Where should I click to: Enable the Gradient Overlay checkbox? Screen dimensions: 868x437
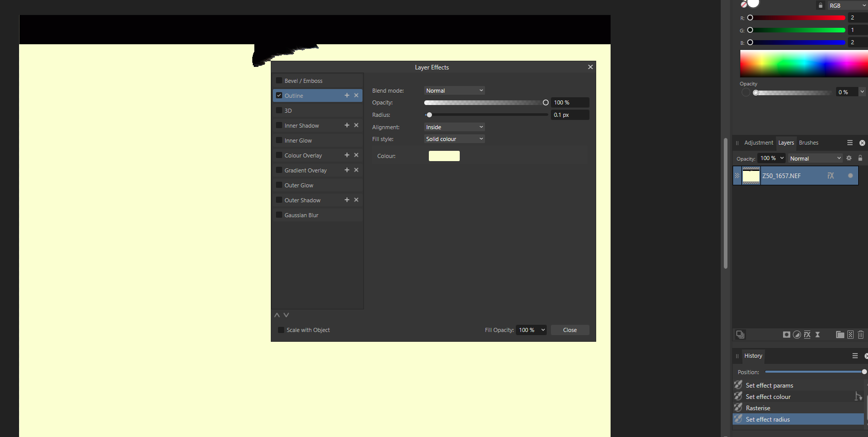(279, 170)
